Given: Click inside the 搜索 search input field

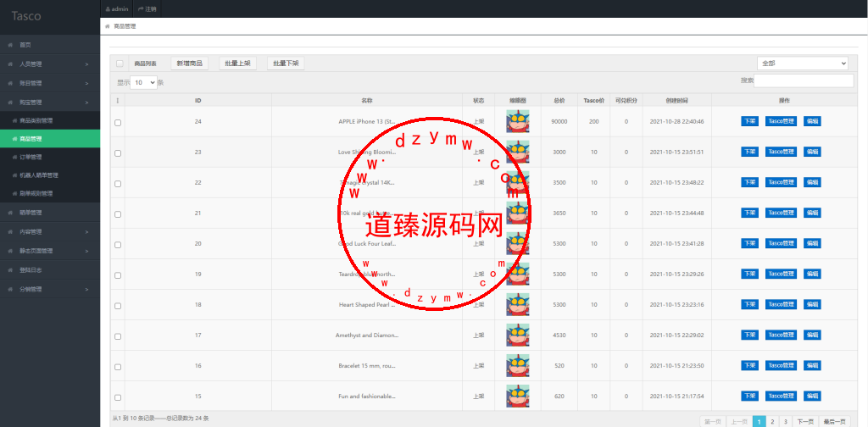Looking at the screenshot, I should point(804,80).
